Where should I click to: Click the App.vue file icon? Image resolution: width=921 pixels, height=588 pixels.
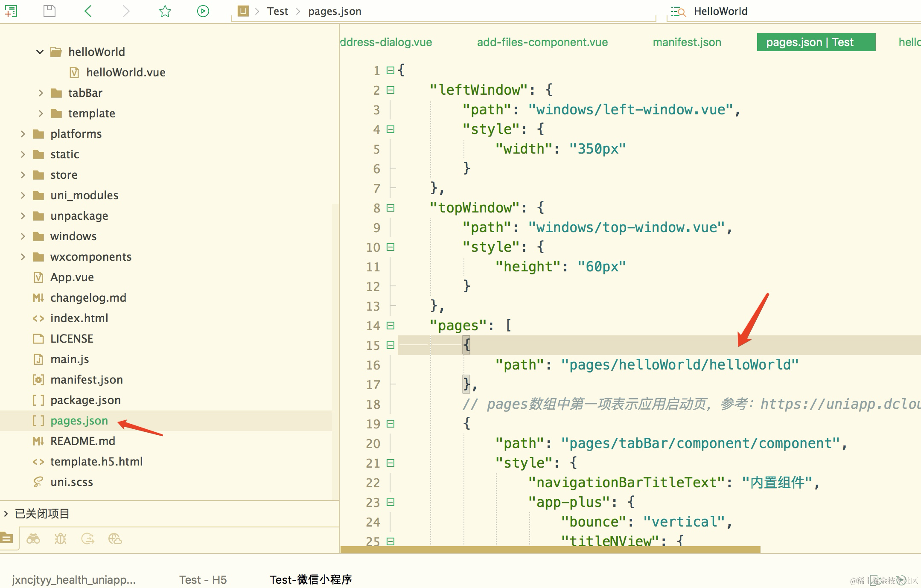coord(38,277)
